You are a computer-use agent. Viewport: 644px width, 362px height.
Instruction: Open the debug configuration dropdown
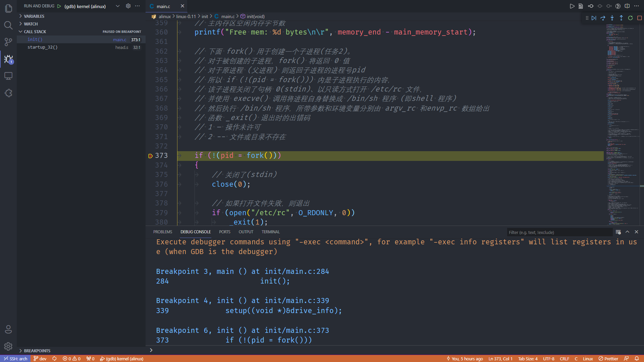click(118, 6)
